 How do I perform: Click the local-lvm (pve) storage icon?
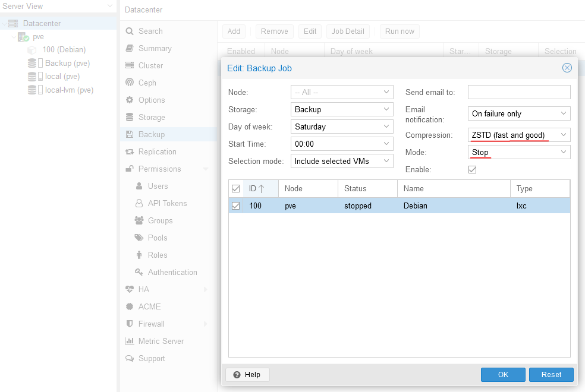[x=36, y=90]
